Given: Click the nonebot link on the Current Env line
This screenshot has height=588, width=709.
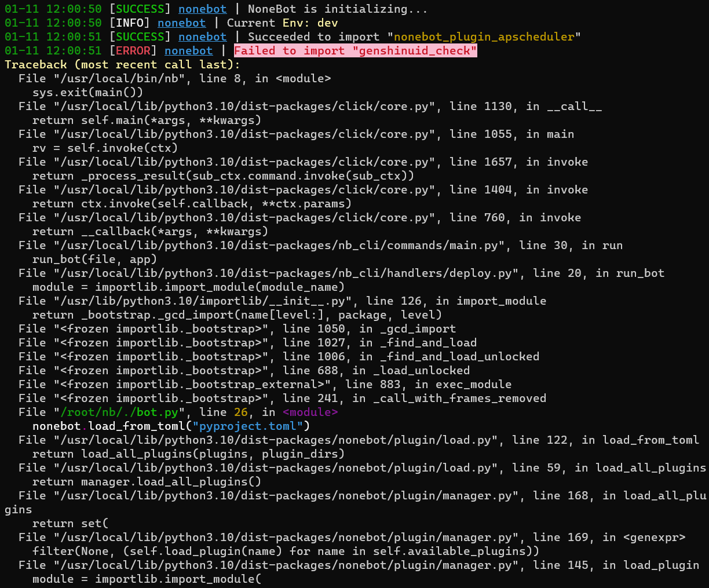Looking at the screenshot, I should [181, 23].
